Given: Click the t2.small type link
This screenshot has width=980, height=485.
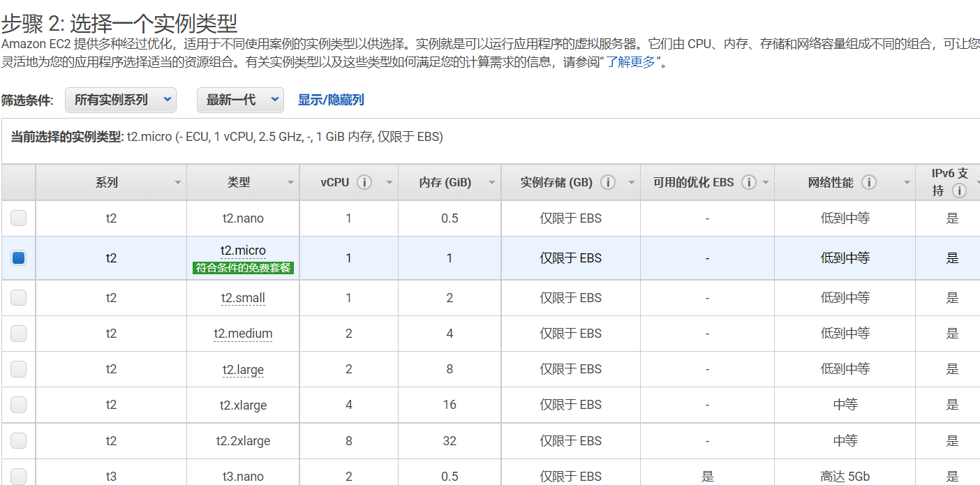Looking at the screenshot, I should pyautogui.click(x=243, y=298).
